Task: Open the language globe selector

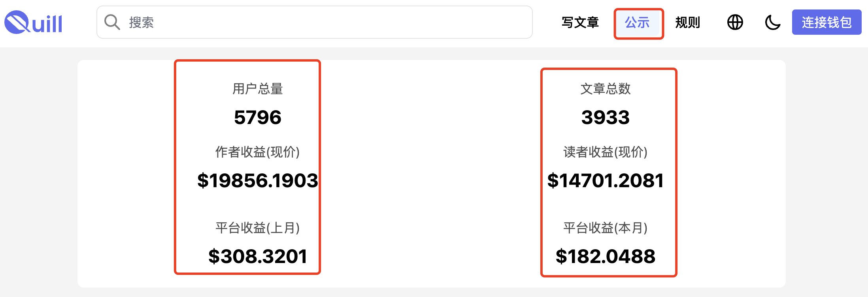Action: [x=735, y=22]
